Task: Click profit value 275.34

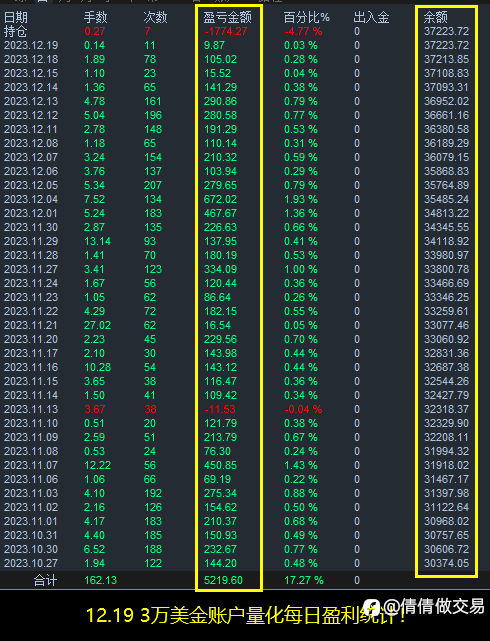Action: [x=220, y=493]
